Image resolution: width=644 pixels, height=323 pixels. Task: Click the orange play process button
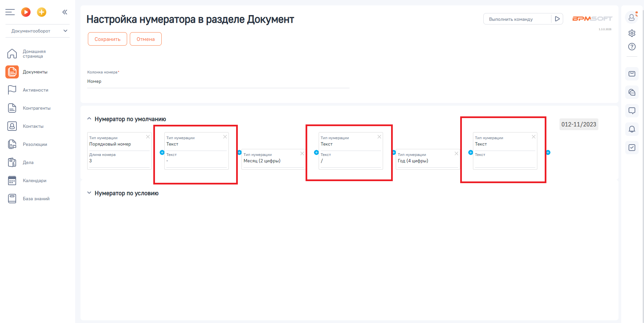[26, 12]
